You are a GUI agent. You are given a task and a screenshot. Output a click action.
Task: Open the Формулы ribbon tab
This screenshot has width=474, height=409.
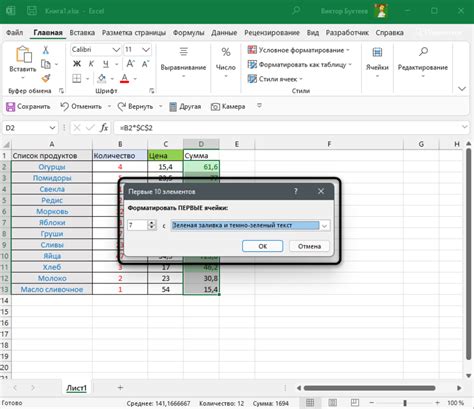coord(189,33)
